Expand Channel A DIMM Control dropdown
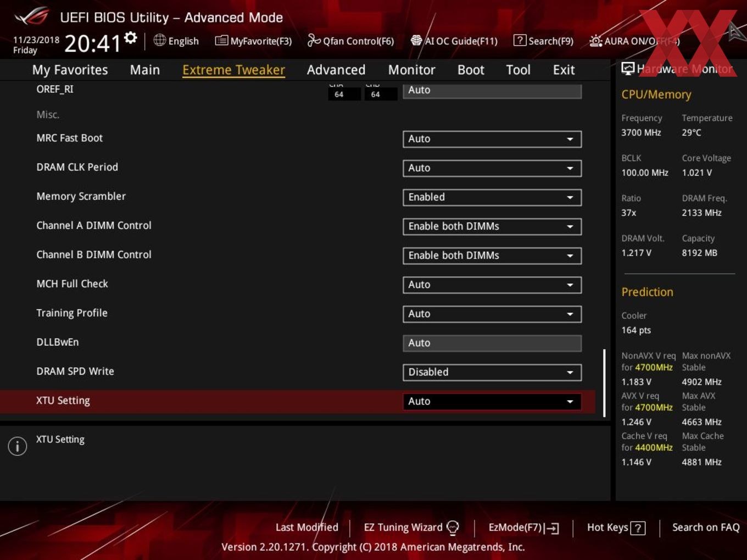747x560 pixels. point(492,226)
